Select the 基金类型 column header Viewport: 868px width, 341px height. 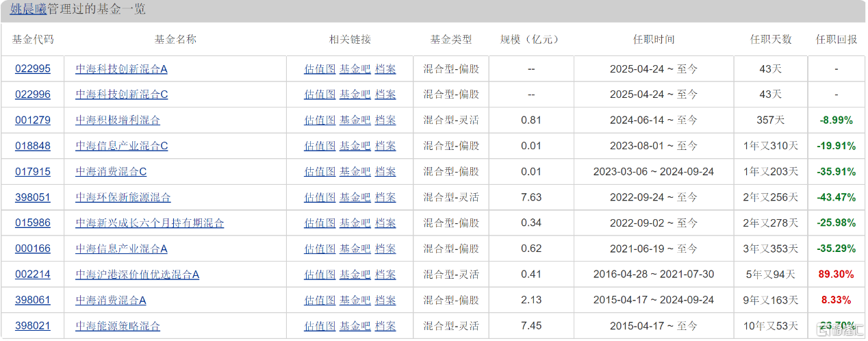pyautogui.click(x=451, y=40)
